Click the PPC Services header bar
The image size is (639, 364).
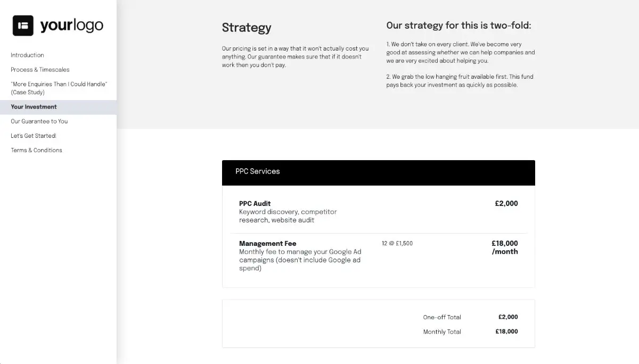point(378,172)
